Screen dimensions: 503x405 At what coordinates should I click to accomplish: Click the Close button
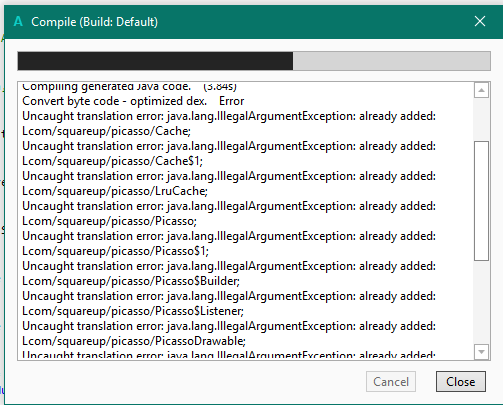[x=461, y=382]
